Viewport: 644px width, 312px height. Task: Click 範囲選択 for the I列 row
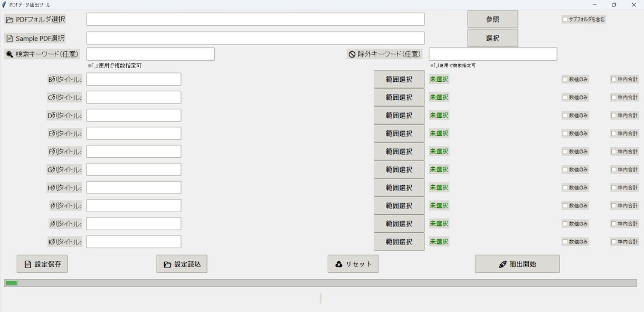tap(399, 205)
